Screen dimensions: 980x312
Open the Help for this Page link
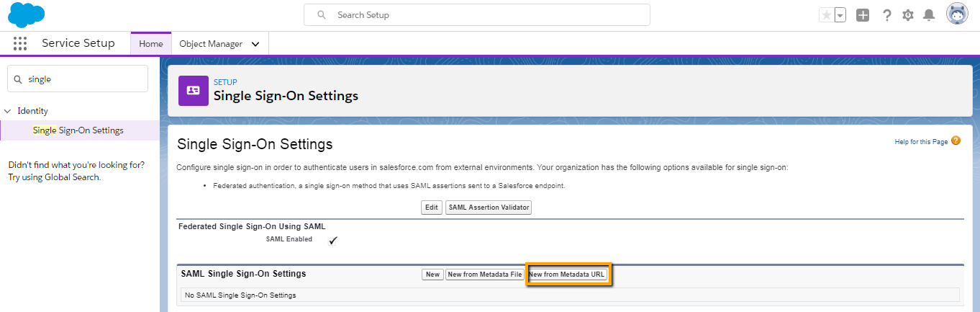[x=921, y=142]
